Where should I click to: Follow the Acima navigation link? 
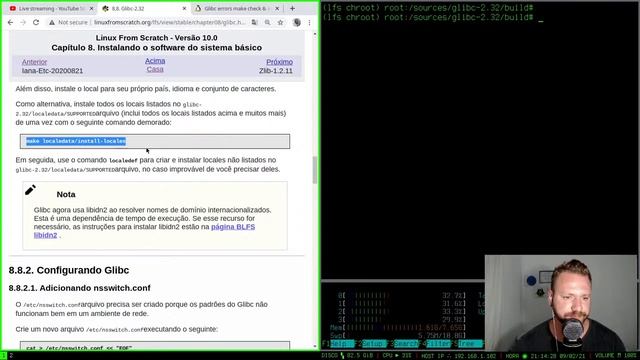[155, 60]
